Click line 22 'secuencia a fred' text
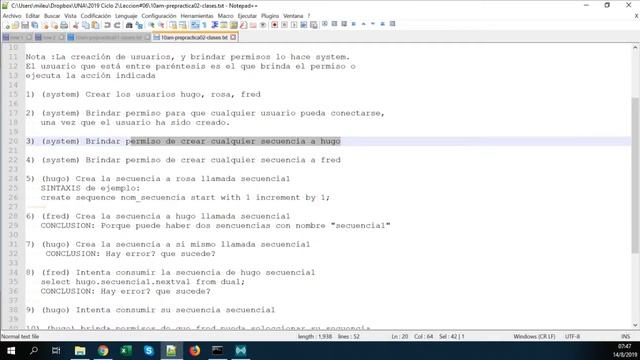Screen dimensions: 640x360 [x=301, y=160]
